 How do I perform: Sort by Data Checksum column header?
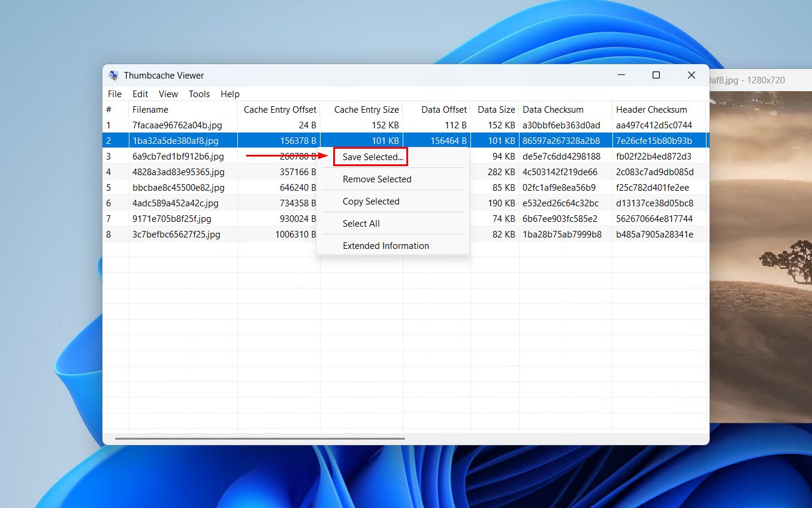click(x=566, y=110)
